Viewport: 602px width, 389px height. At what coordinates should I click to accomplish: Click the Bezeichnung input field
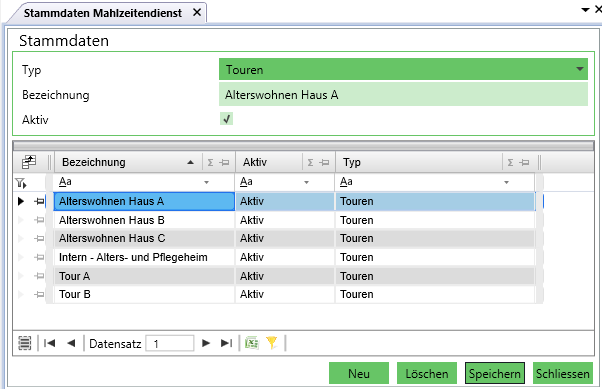click(403, 95)
